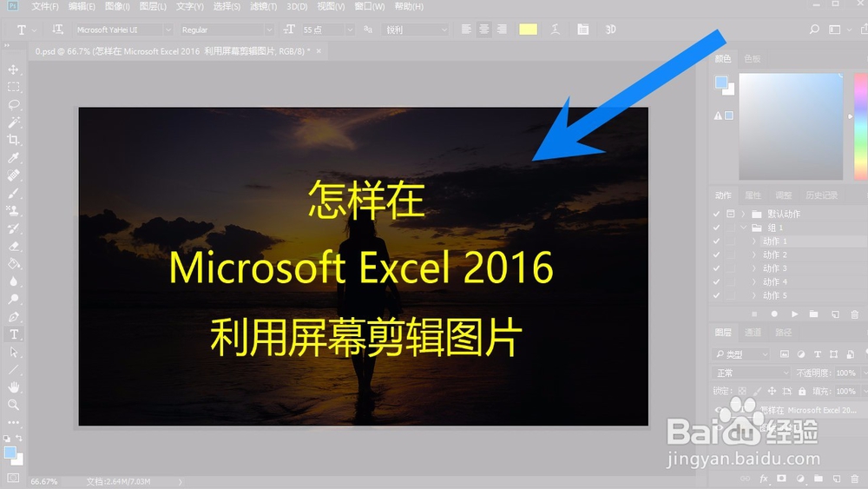This screenshot has height=489, width=868.
Task: Play the selected action
Action: click(794, 314)
